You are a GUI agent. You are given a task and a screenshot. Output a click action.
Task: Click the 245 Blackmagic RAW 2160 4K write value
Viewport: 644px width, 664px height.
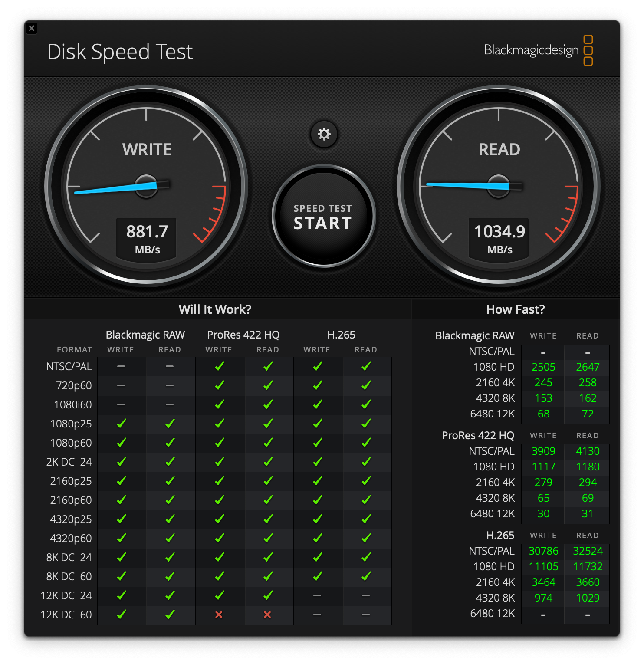[x=543, y=383]
